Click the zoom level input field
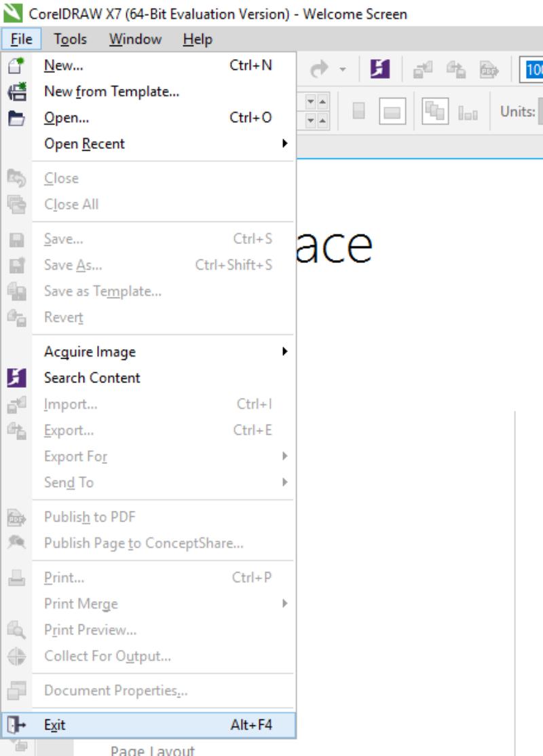Screen dimensions: 543x756 tap(531, 69)
